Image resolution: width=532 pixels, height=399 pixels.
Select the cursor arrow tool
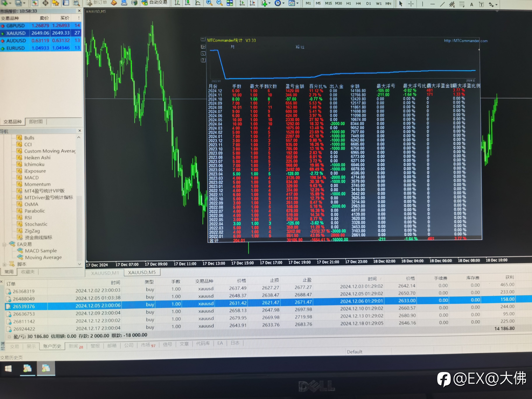(x=401, y=4)
